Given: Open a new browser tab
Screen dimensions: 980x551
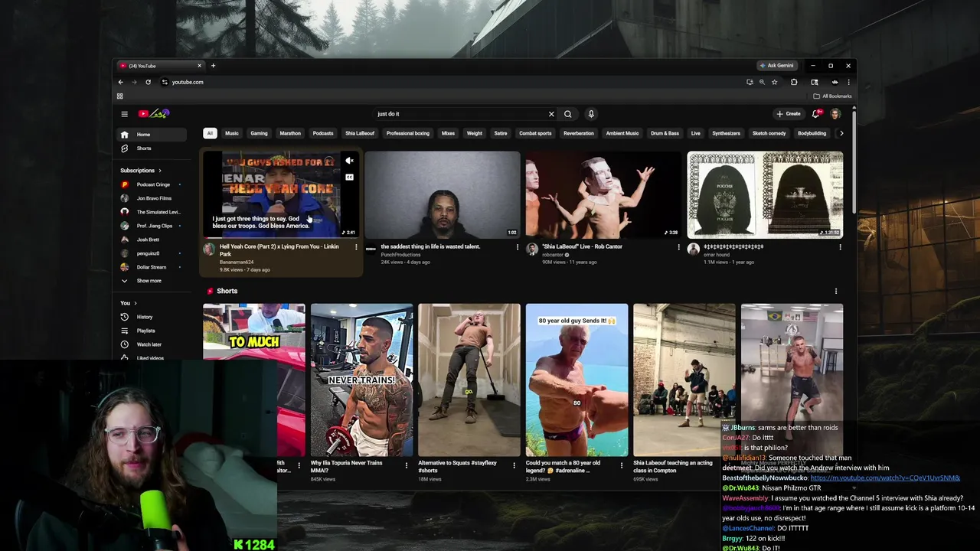Looking at the screenshot, I should [214, 66].
